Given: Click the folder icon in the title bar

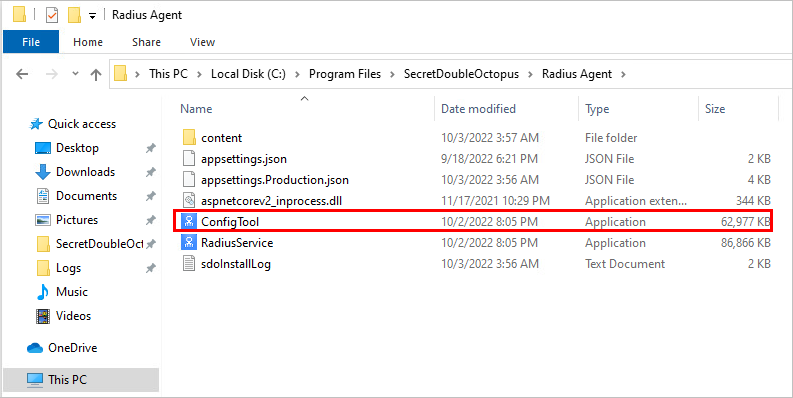Looking at the screenshot, I should pyautogui.click(x=19, y=15).
